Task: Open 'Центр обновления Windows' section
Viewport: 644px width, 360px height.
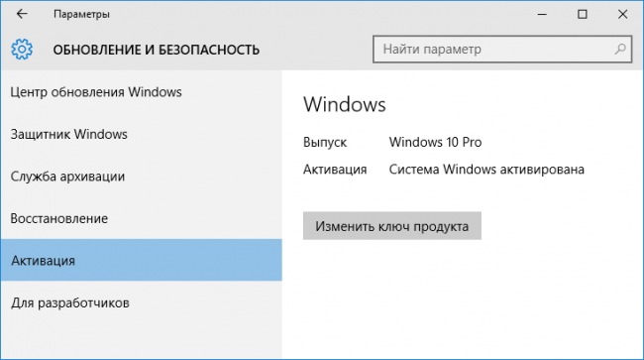Action: pyautogui.click(x=142, y=92)
